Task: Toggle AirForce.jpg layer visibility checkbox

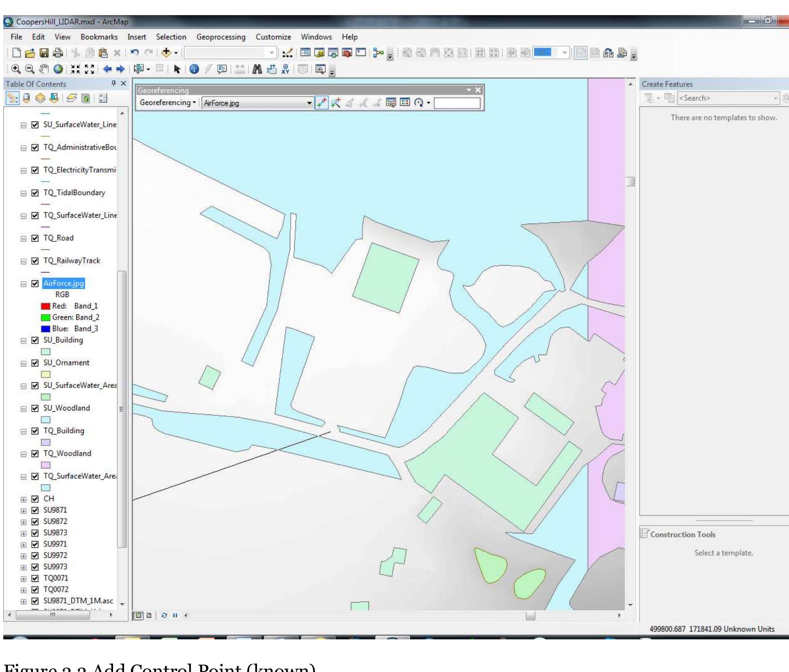Action: (35, 284)
